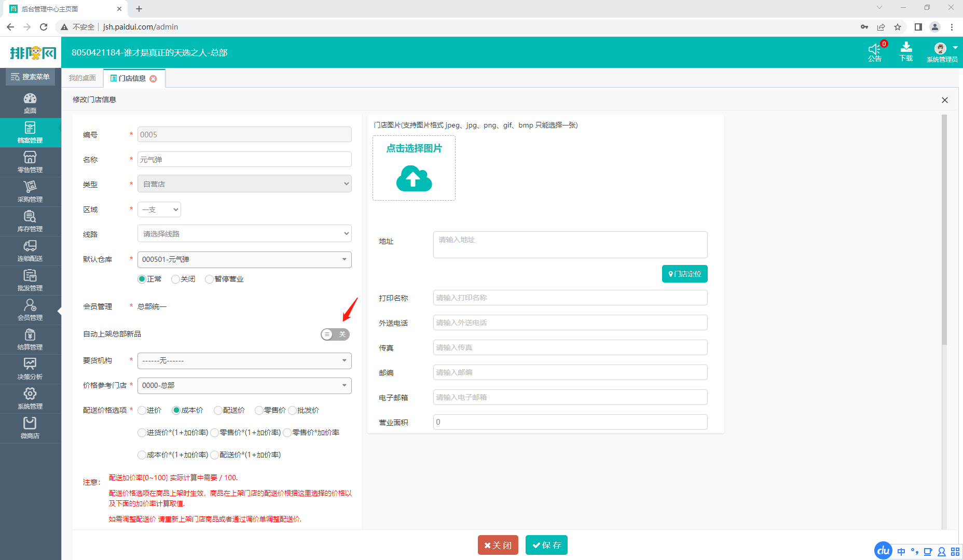The height and width of the screenshot is (560, 963).
Task: Open 批发管理 in the sidebar
Action: point(30,281)
